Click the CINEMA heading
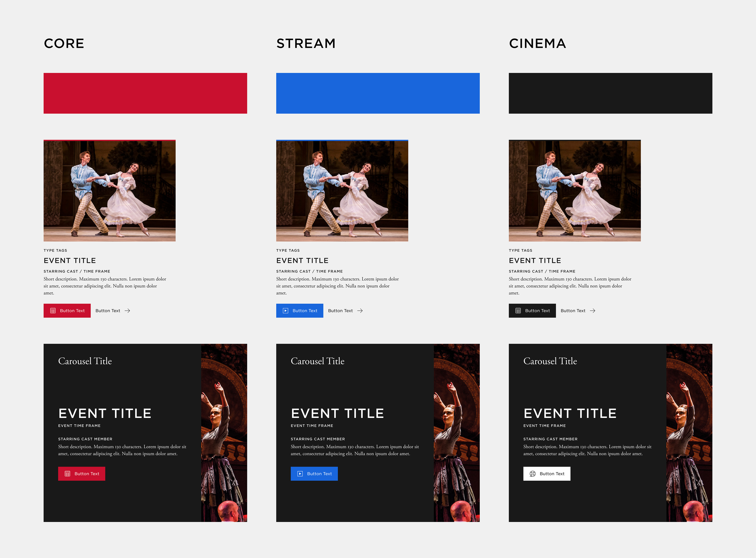This screenshot has width=756, height=558. [x=537, y=43]
